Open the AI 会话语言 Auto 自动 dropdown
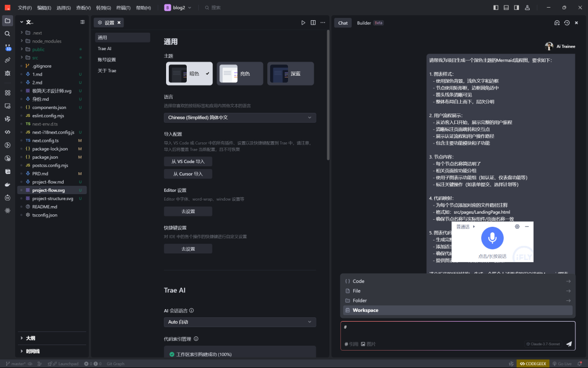Screen dimensions: 588x368 click(x=240, y=322)
